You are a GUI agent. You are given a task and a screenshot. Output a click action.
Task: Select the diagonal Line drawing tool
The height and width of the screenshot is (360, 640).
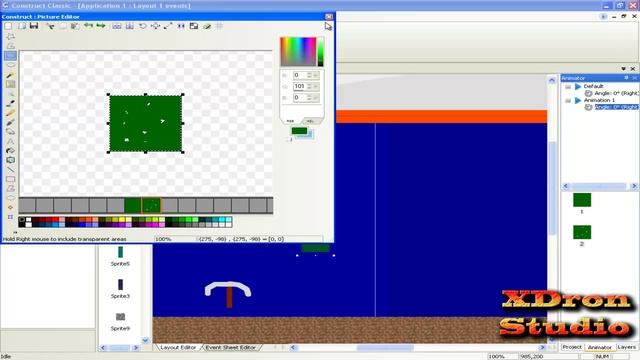pyautogui.click(x=11, y=170)
